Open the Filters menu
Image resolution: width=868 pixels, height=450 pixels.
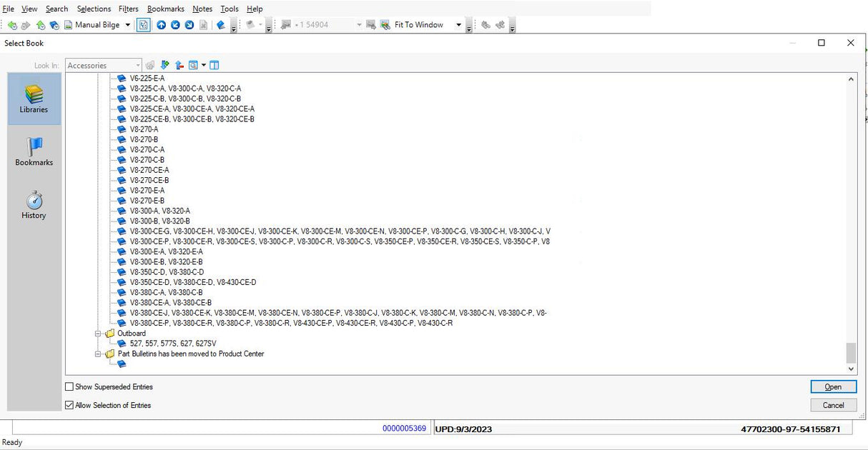pyautogui.click(x=129, y=9)
